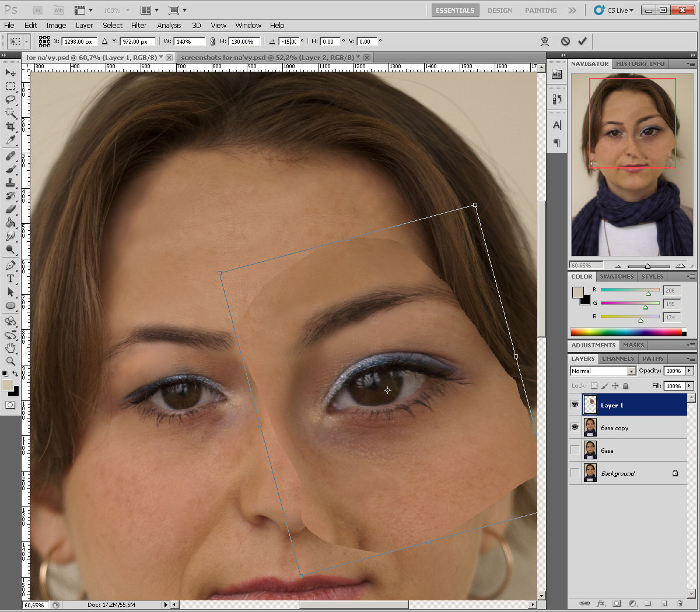The width and height of the screenshot is (700, 612).
Task: Open the Filter menu
Action: pos(139,26)
